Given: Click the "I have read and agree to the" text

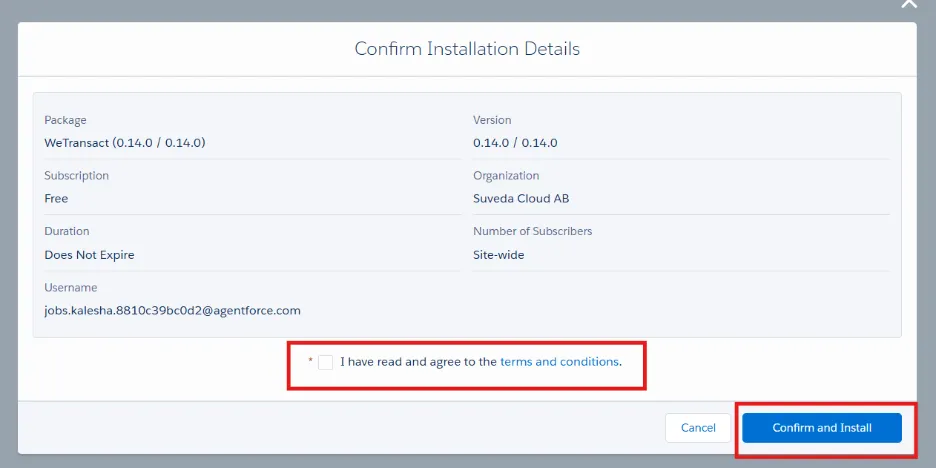Looking at the screenshot, I should [418, 362].
